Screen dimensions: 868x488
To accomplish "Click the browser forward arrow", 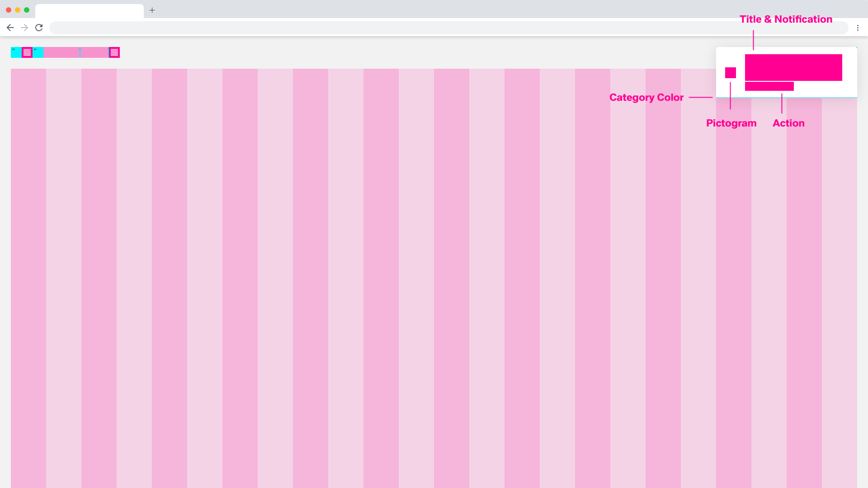I will [x=24, y=28].
